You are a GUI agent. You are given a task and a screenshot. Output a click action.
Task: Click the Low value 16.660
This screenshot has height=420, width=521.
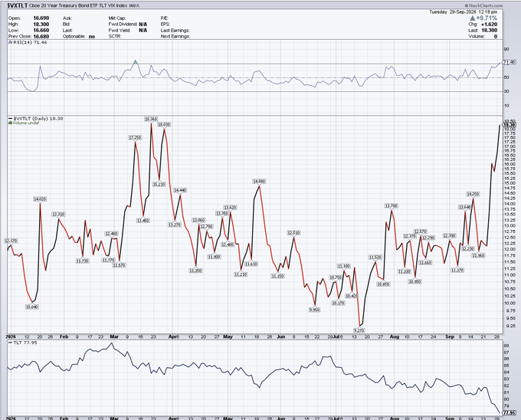click(x=41, y=30)
